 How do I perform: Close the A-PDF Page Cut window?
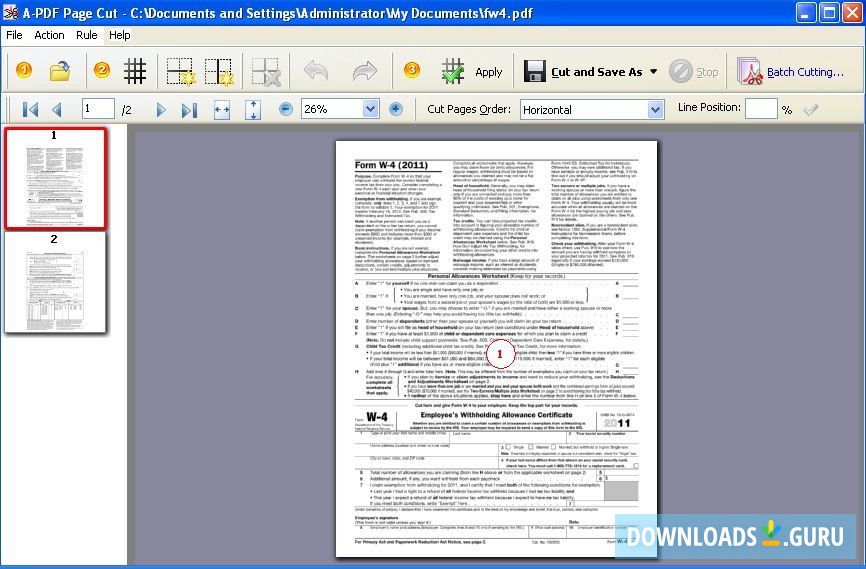tap(853, 12)
